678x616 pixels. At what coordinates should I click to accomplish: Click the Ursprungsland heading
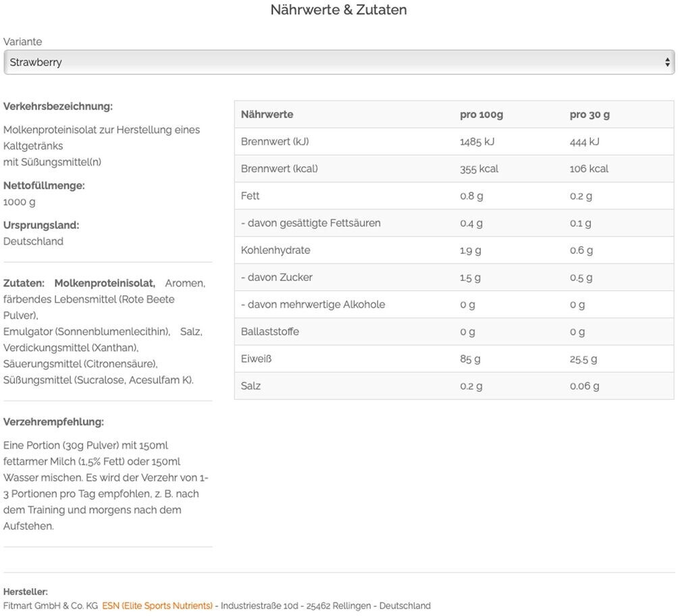(x=41, y=225)
